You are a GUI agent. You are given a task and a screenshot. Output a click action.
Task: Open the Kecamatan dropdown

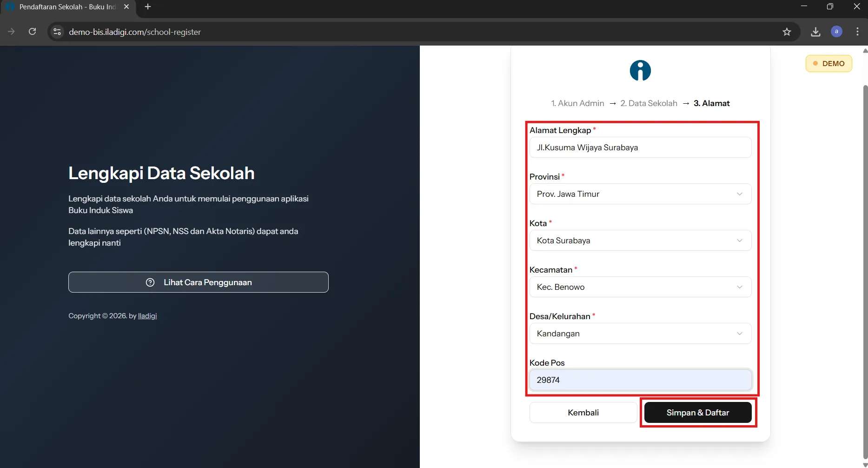click(640, 287)
